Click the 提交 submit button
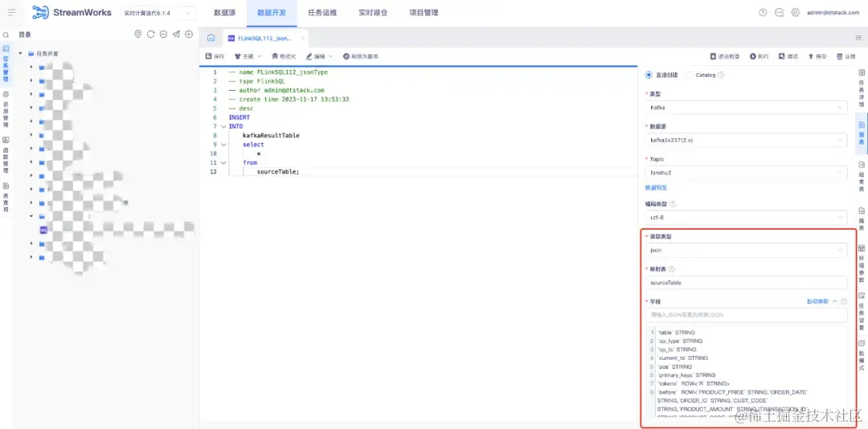The width and height of the screenshot is (868, 429). coord(817,56)
